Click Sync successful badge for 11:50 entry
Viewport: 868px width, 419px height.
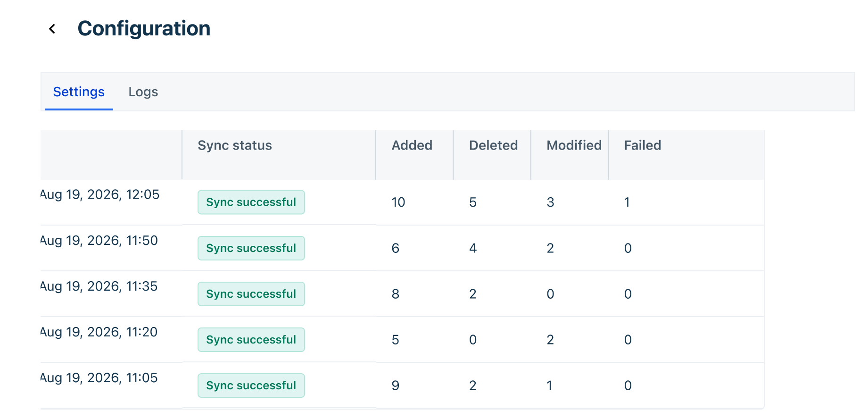pyautogui.click(x=251, y=248)
